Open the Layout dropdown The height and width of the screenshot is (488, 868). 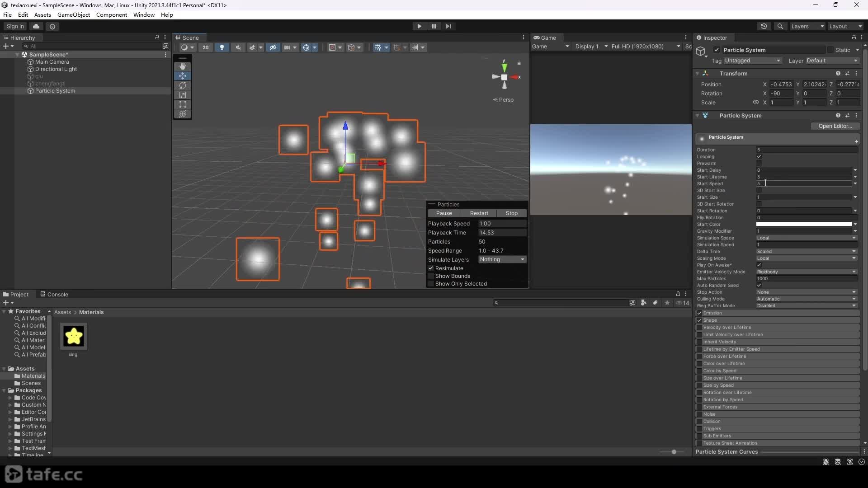click(846, 26)
